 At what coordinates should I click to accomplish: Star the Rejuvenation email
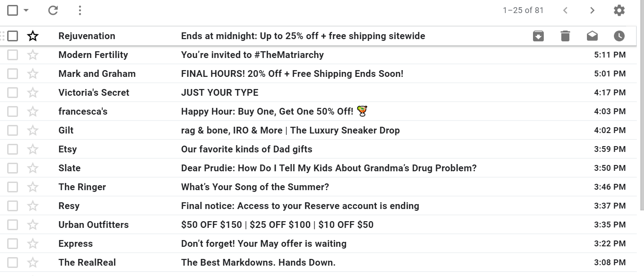[x=33, y=36]
